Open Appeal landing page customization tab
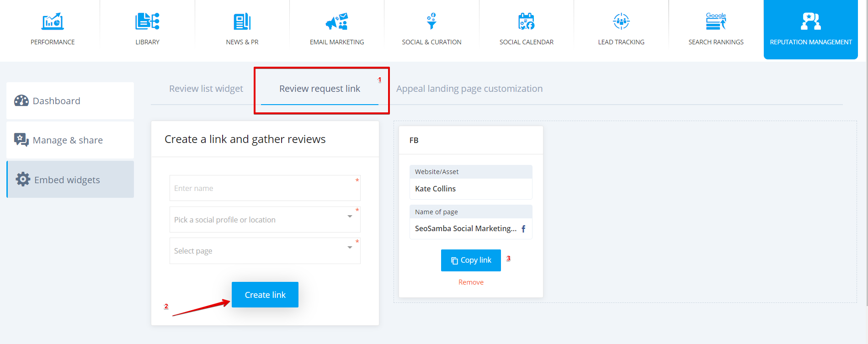 pyautogui.click(x=469, y=89)
